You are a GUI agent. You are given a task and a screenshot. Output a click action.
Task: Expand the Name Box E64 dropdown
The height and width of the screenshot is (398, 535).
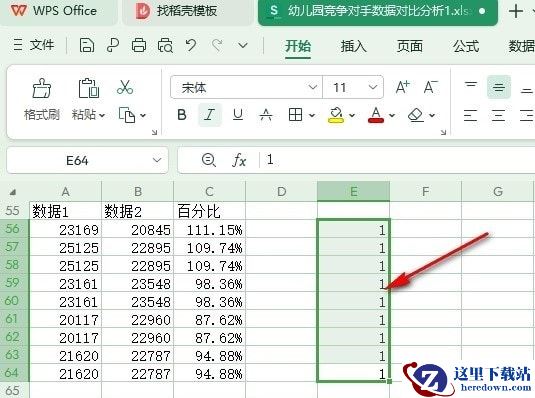(x=157, y=160)
